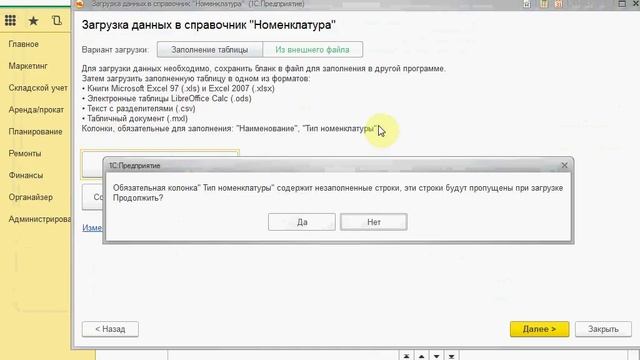The width and height of the screenshot is (640, 360).
Task: Open the Планирование section
Action: click(x=36, y=132)
